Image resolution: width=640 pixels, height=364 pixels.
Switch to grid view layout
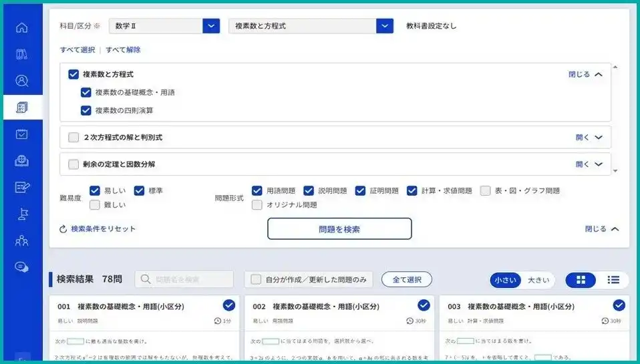(581, 280)
